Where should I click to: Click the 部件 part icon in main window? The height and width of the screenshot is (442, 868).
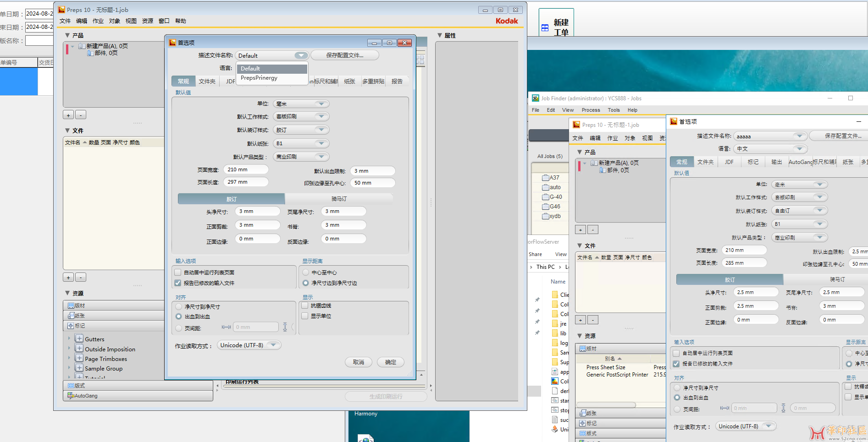[90, 53]
